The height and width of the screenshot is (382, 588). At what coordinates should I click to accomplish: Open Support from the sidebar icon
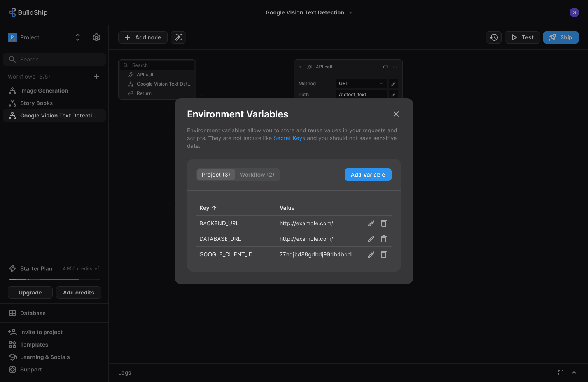(12, 370)
